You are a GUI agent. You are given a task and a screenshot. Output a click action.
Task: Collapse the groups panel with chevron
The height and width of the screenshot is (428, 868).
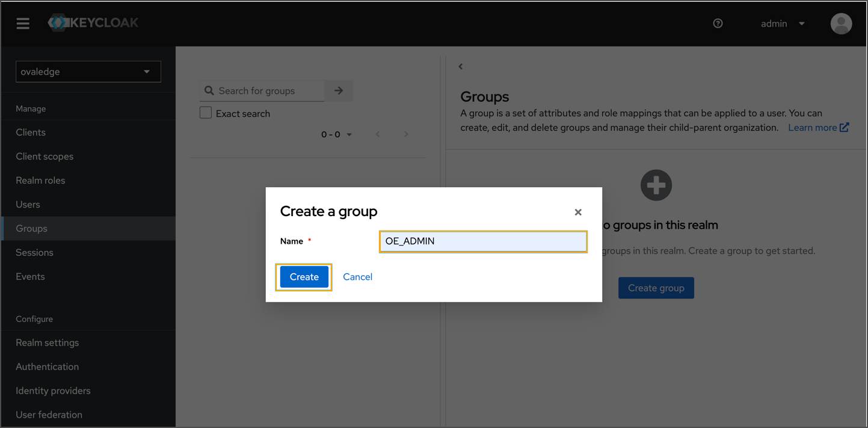[x=461, y=67]
